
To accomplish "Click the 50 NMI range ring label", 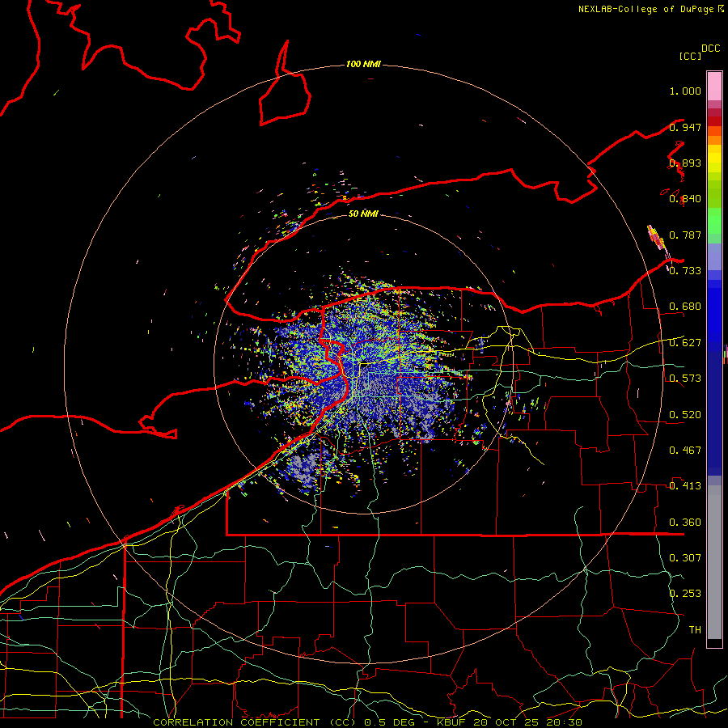I will [363, 214].
